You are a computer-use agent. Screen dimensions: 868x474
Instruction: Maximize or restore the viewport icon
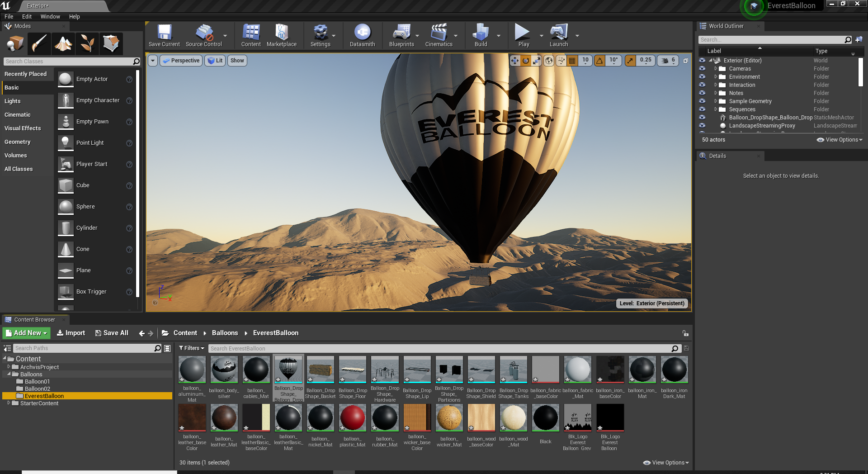pyautogui.click(x=685, y=61)
